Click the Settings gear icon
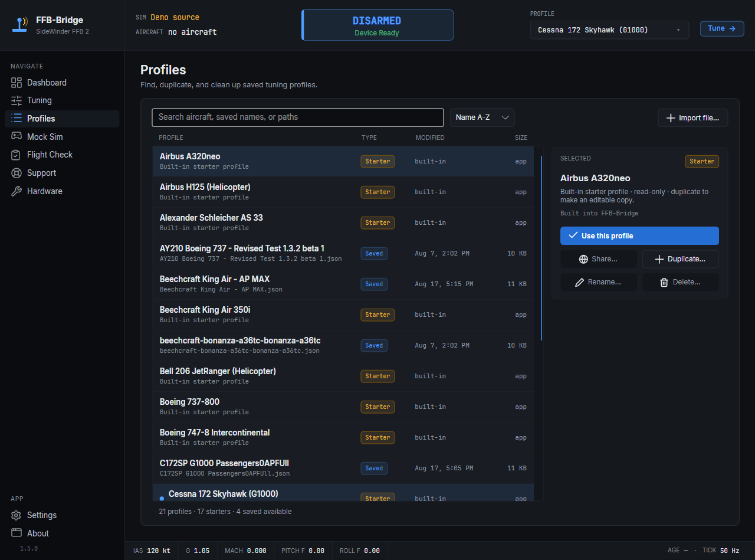 [x=17, y=515]
